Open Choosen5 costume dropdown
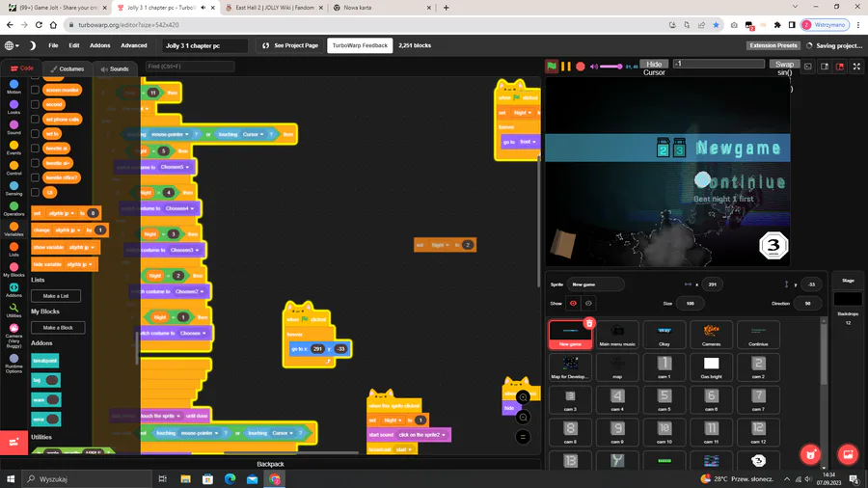The width and height of the screenshot is (868, 488). point(175,167)
